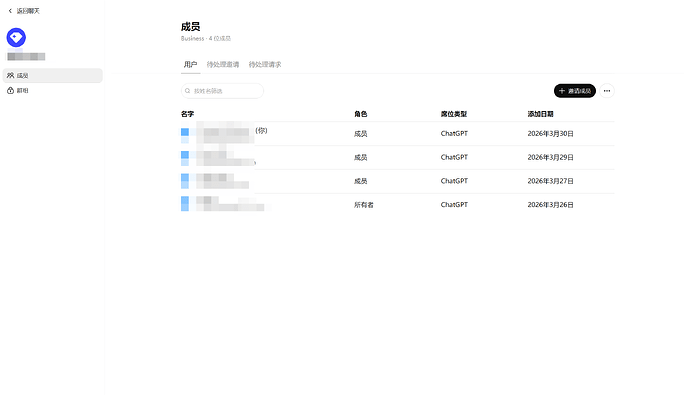Click the blue diamond workspace logo
690x395 pixels.
tap(16, 37)
